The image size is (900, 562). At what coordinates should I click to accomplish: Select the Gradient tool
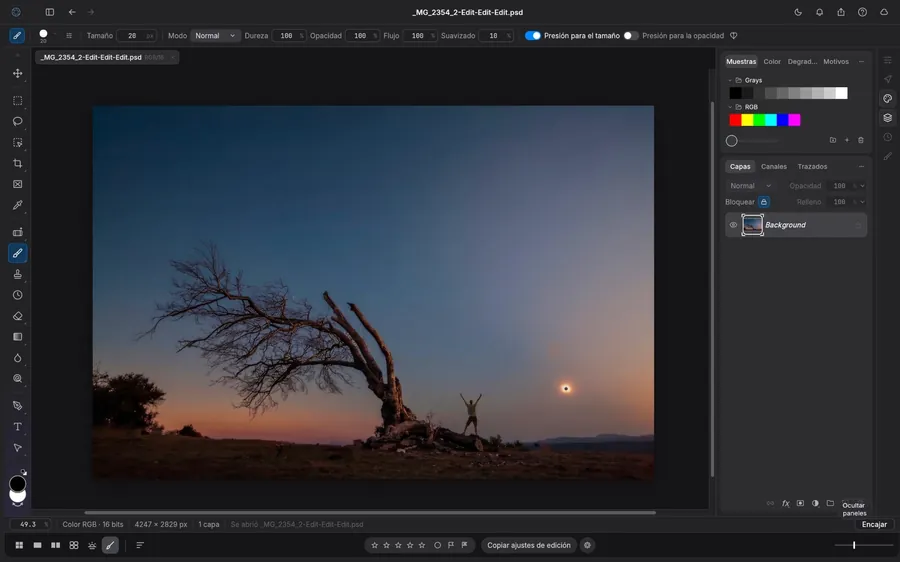click(18, 337)
